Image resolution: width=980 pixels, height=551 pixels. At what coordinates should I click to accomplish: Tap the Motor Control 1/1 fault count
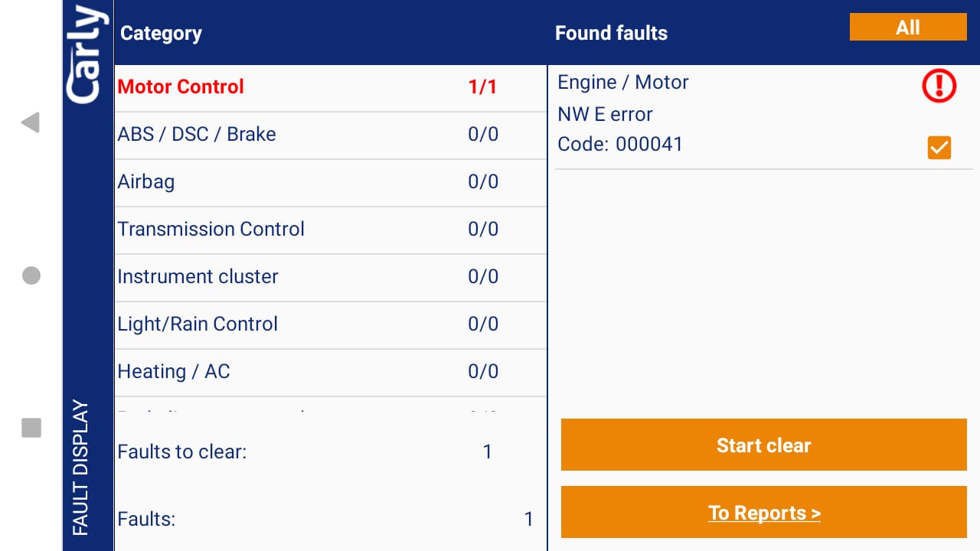click(482, 86)
